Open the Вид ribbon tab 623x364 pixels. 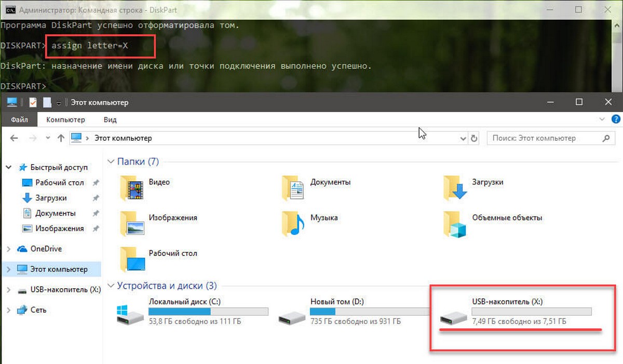(110, 119)
